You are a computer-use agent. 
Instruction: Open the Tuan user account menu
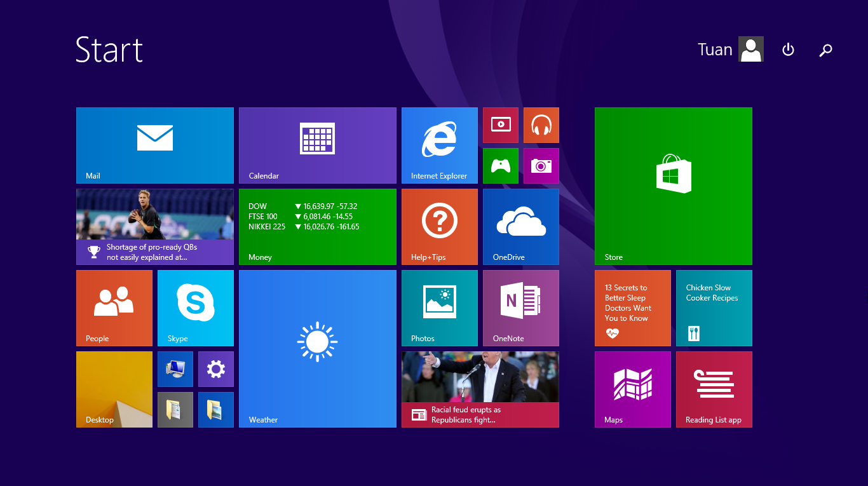(x=731, y=50)
